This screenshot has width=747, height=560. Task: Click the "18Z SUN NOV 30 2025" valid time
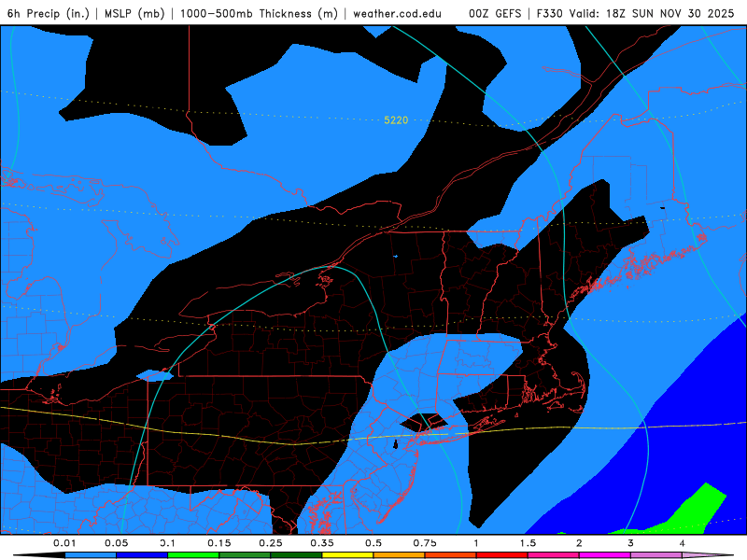[x=669, y=13]
